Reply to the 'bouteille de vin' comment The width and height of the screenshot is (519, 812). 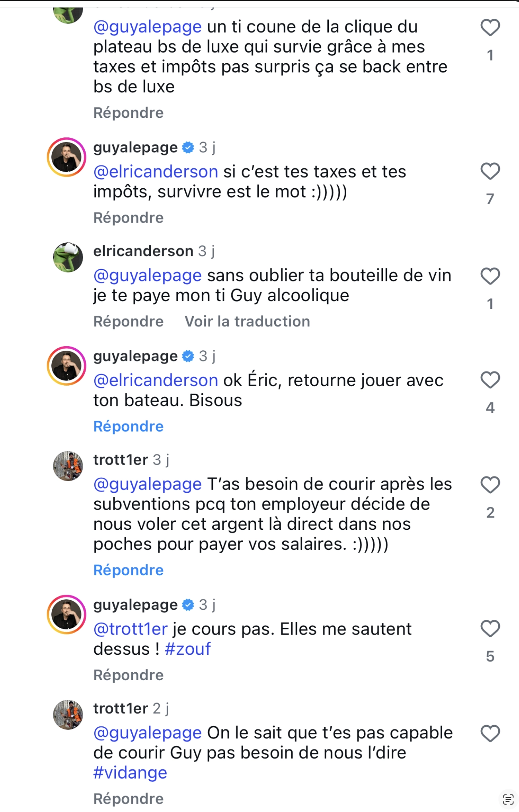129,322
